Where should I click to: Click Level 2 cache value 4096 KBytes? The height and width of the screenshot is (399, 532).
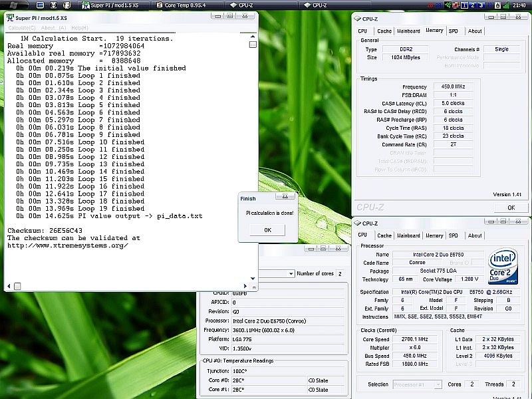point(497,356)
